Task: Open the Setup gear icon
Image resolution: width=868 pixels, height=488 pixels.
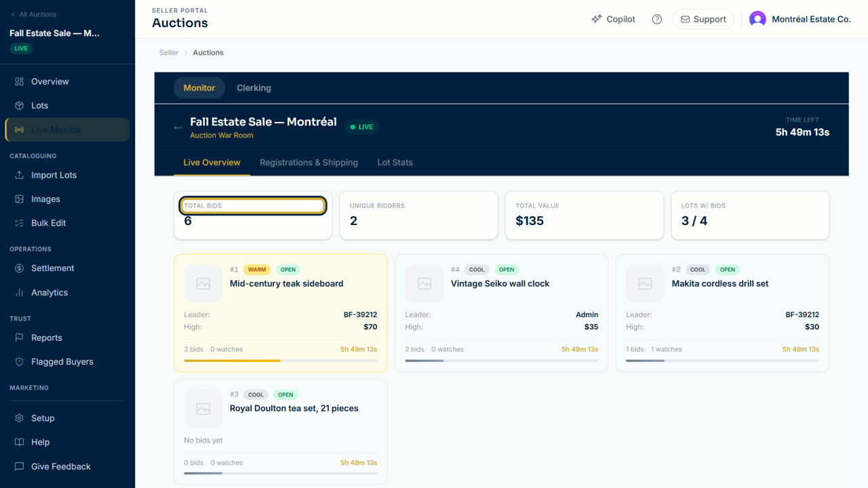Action: tap(19, 418)
